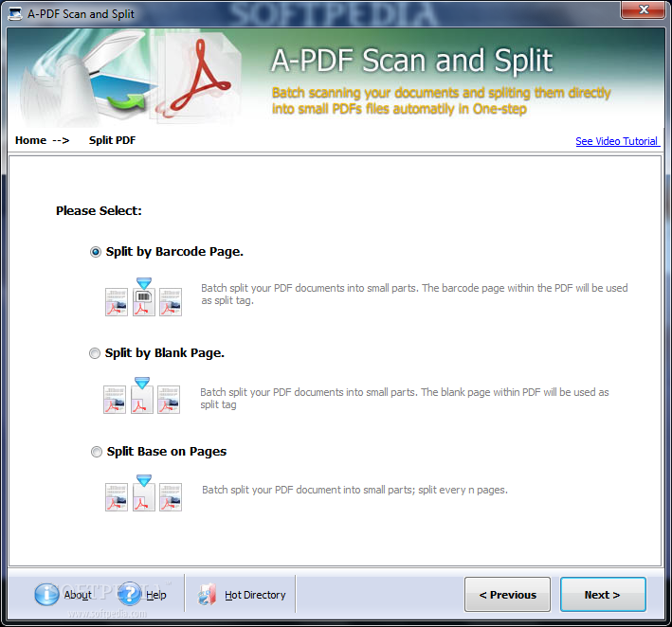Open the See Video Tutorial link
This screenshot has height=627, width=672.
pos(617,141)
